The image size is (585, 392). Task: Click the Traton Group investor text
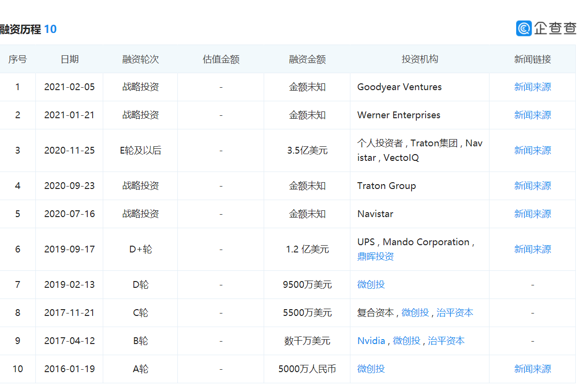click(x=386, y=186)
